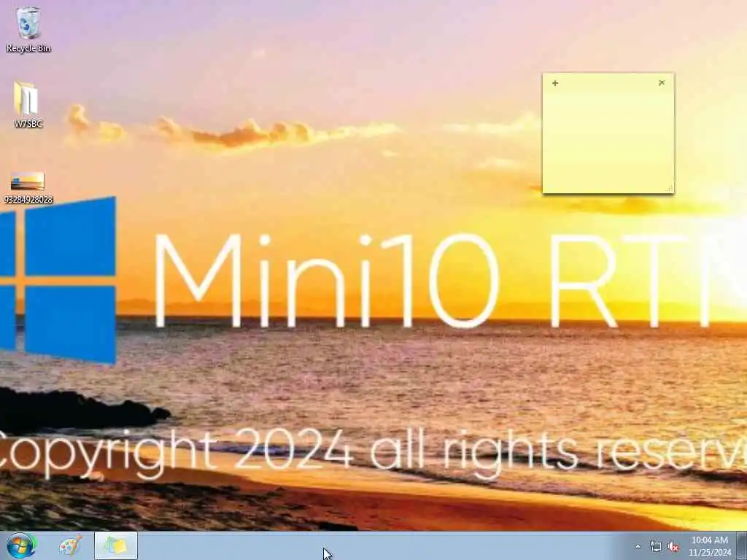This screenshot has width=747, height=560.
Task: Delete the sticky note with X
Action: [x=661, y=83]
